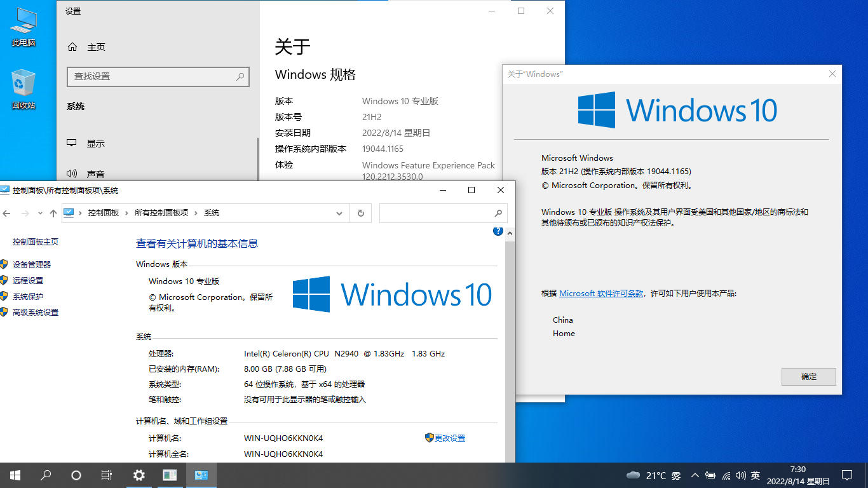
Task: Click 所有控制面板项 breadcrumb segment
Action: pyautogui.click(x=161, y=213)
